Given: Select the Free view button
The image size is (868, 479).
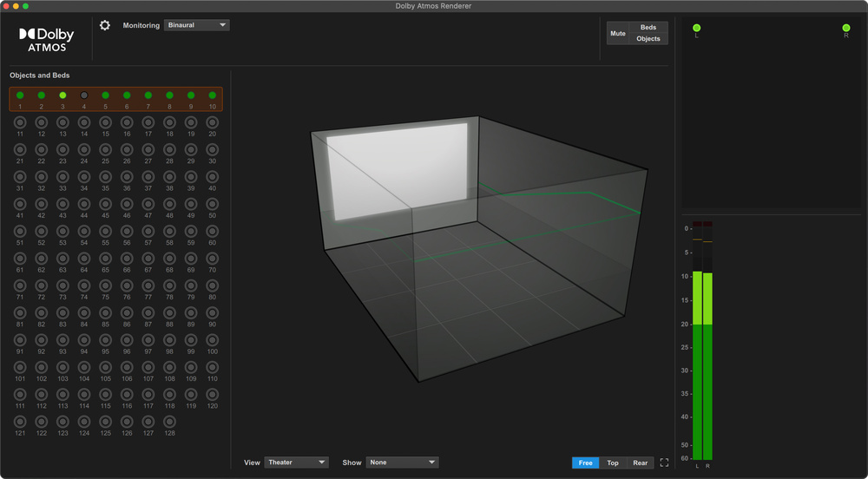Looking at the screenshot, I should 585,463.
